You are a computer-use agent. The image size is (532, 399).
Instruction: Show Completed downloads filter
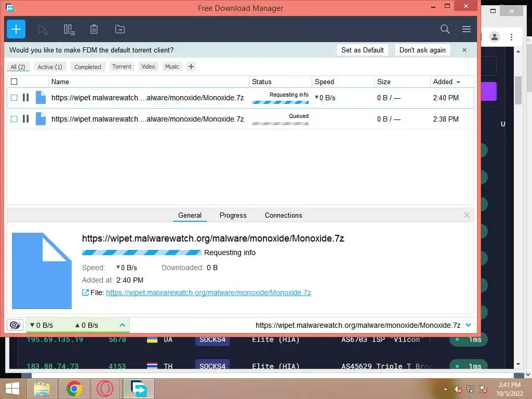coord(87,67)
